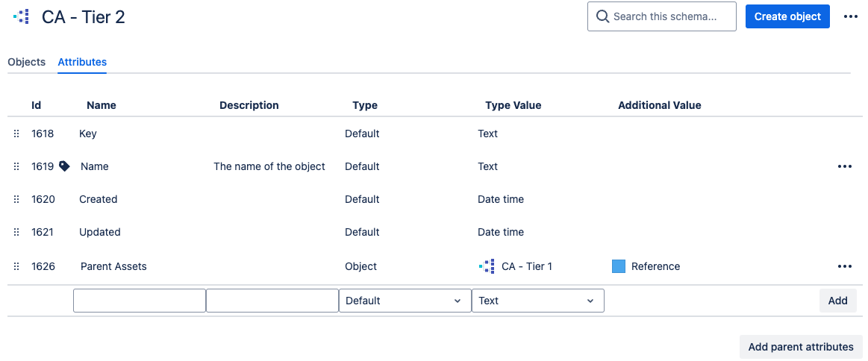This screenshot has width=868, height=361.
Task: Switch to the Objects tab
Action: coord(27,62)
